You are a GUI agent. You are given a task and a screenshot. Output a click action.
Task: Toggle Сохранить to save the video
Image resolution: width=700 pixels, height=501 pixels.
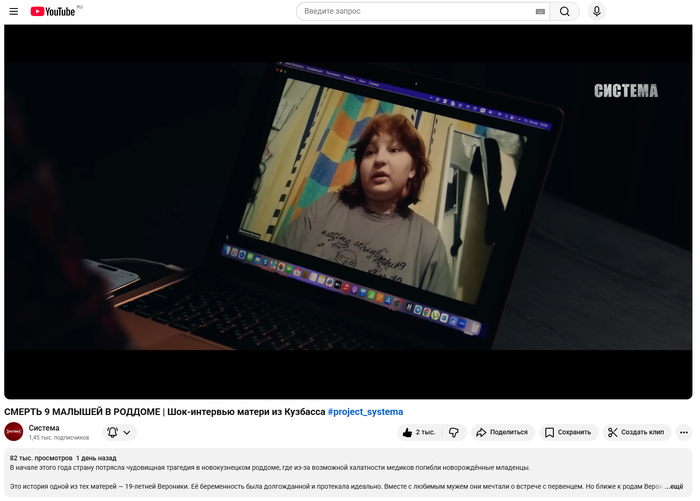click(569, 432)
